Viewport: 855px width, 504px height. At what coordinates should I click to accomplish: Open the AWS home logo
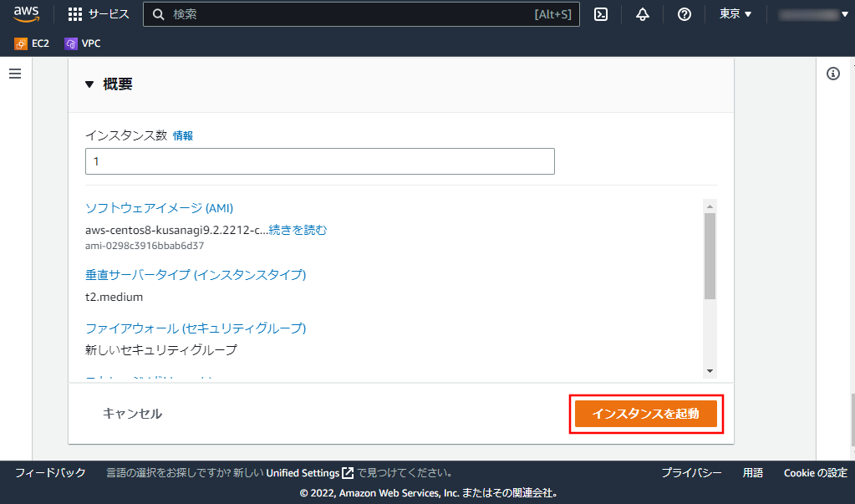26,14
